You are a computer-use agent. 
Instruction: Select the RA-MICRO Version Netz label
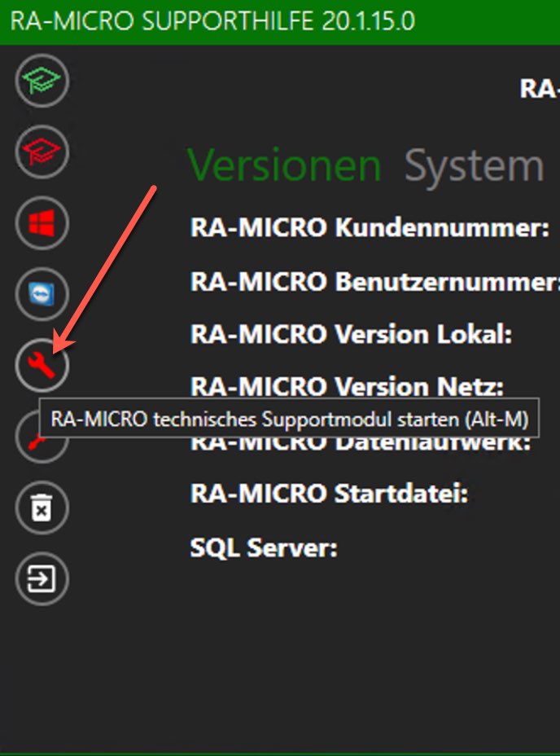pyautogui.click(x=347, y=386)
